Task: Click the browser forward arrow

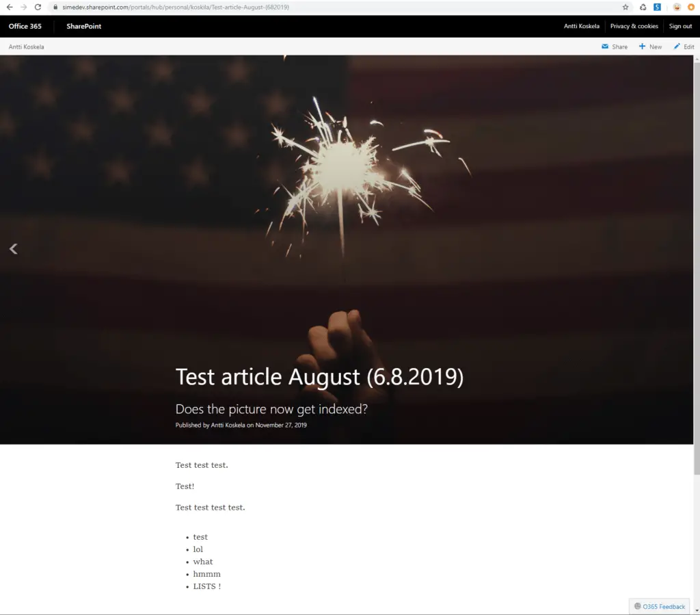Action: [24, 7]
